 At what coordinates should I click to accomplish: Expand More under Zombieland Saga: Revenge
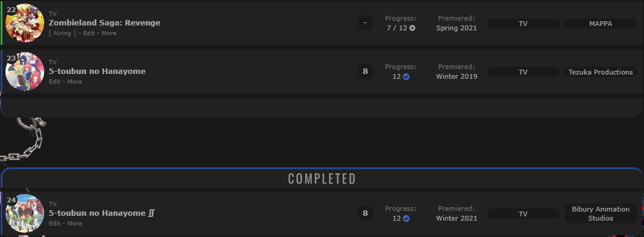[109, 33]
